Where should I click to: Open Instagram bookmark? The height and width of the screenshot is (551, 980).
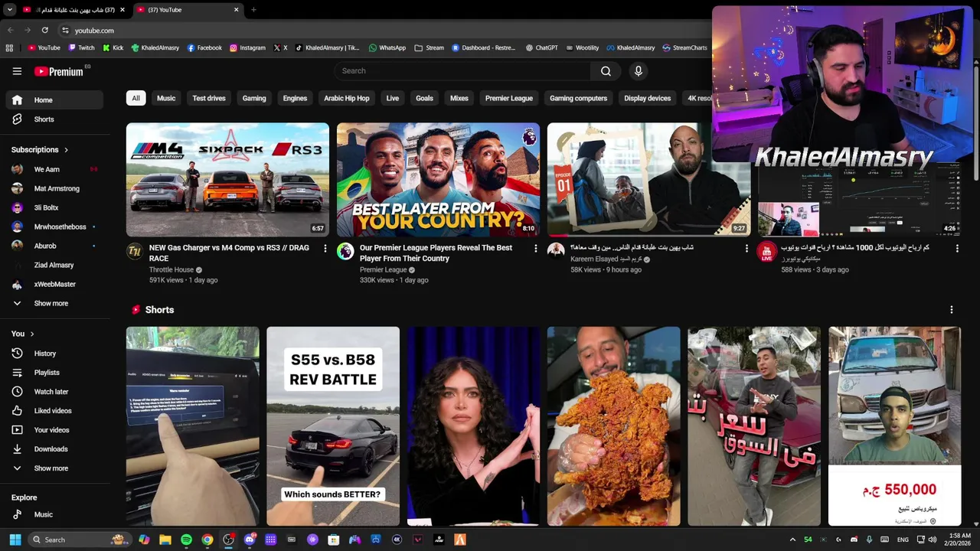247,47
